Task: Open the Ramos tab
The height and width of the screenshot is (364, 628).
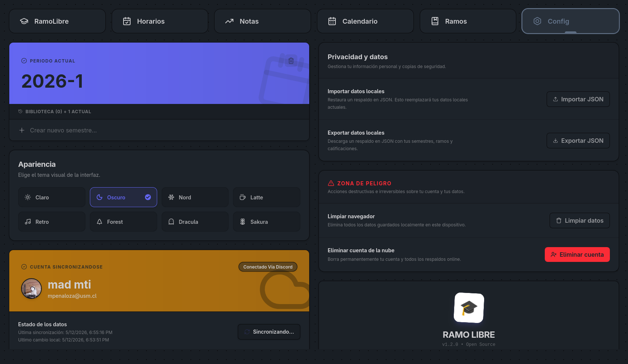Action: point(468,21)
